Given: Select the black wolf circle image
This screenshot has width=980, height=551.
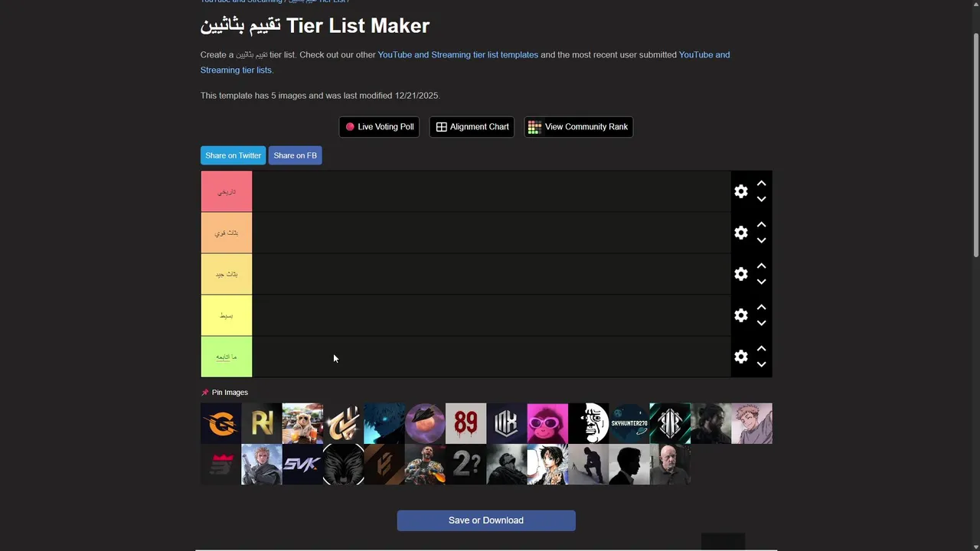Looking at the screenshot, I should tap(343, 465).
